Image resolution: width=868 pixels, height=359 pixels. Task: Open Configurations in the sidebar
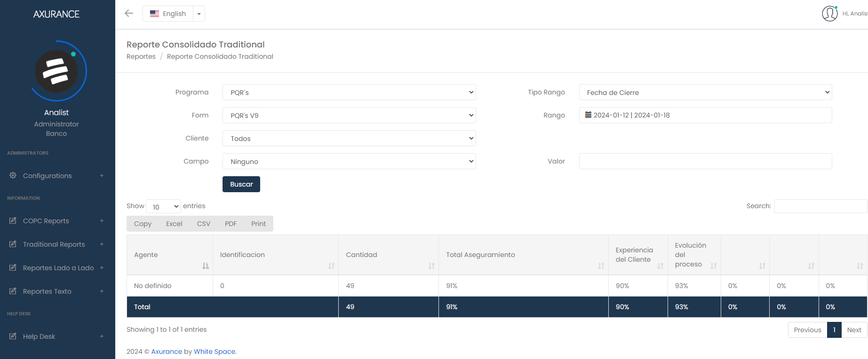(48, 176)
